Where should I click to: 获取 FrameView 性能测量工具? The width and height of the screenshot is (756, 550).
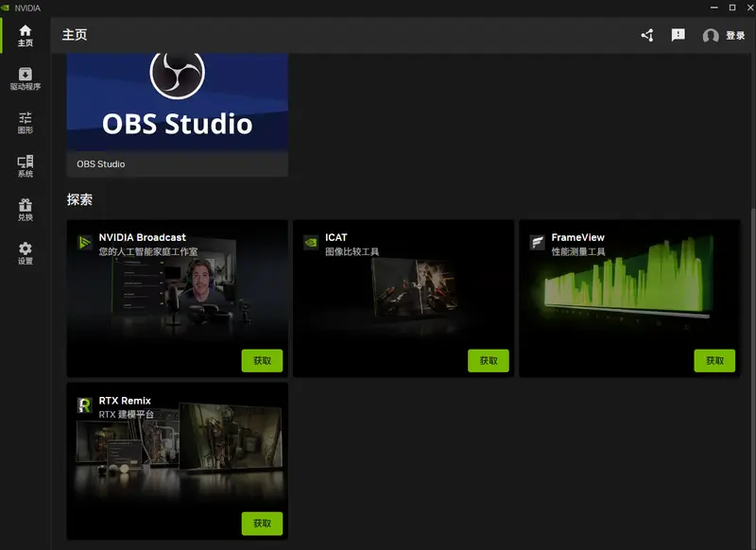point(716,360)
